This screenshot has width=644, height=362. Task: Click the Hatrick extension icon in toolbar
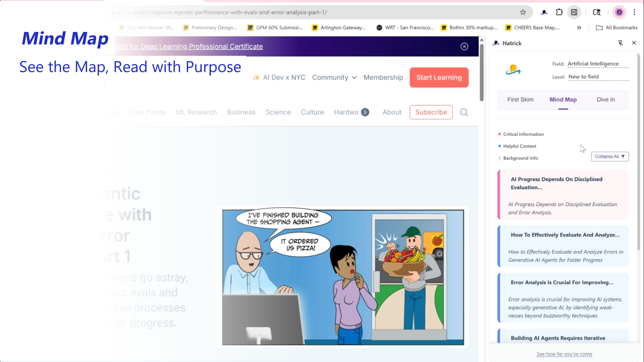tap(544, 12)
